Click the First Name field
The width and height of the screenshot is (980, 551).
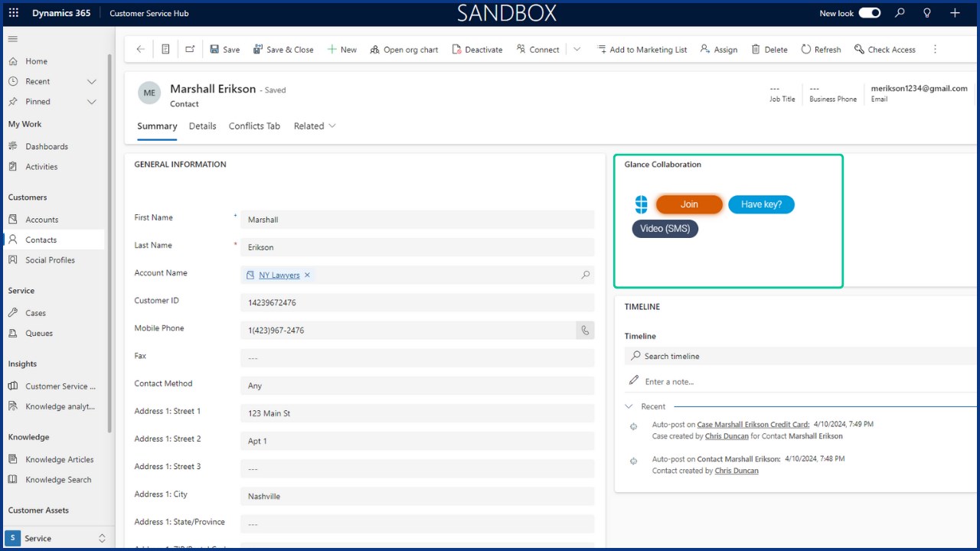pyautogui.click(x=417, y=220)
